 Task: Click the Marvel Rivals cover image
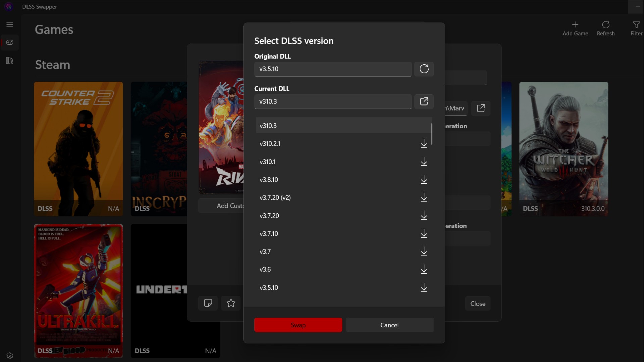[x=221, y=127]
